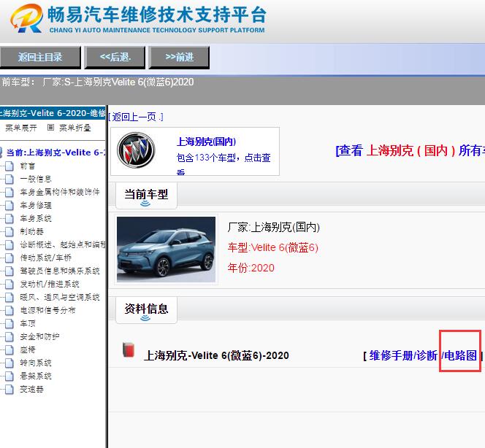This screenshot has height=448, width=485.
Task: Click the Buick logo thumbnail
Action: click(x=136, y=150)
